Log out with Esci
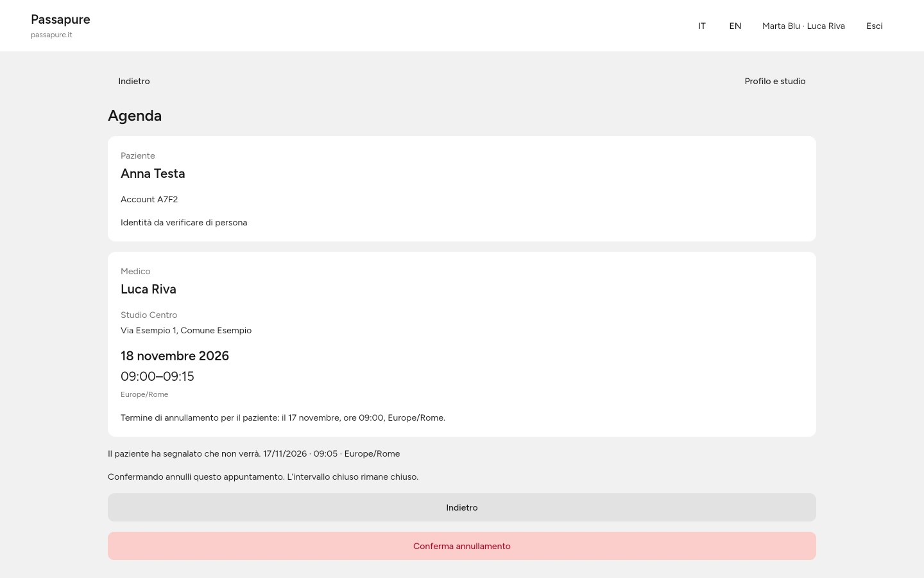924x578 pixels. coord(875,26)
